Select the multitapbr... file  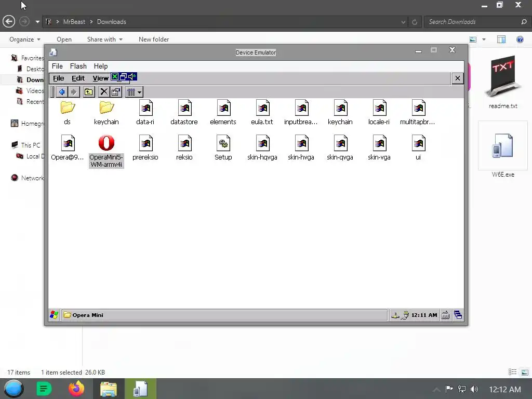point(418,113)
